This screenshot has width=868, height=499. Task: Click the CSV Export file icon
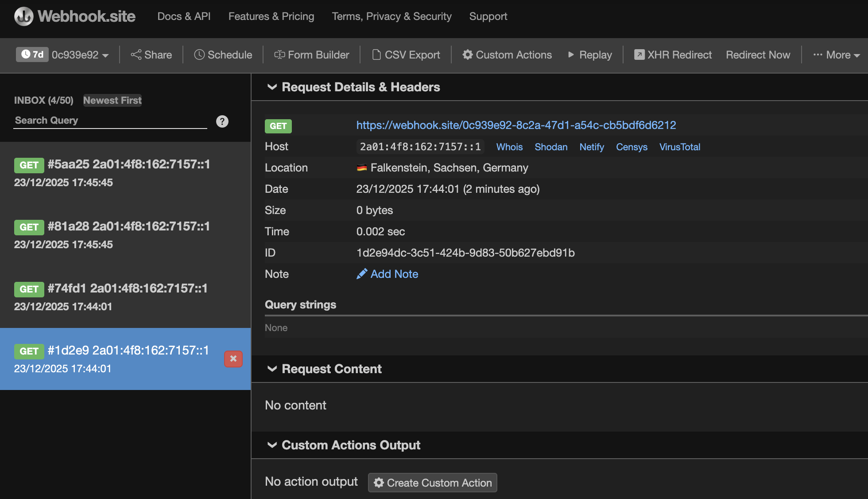[x=376, y=55]
